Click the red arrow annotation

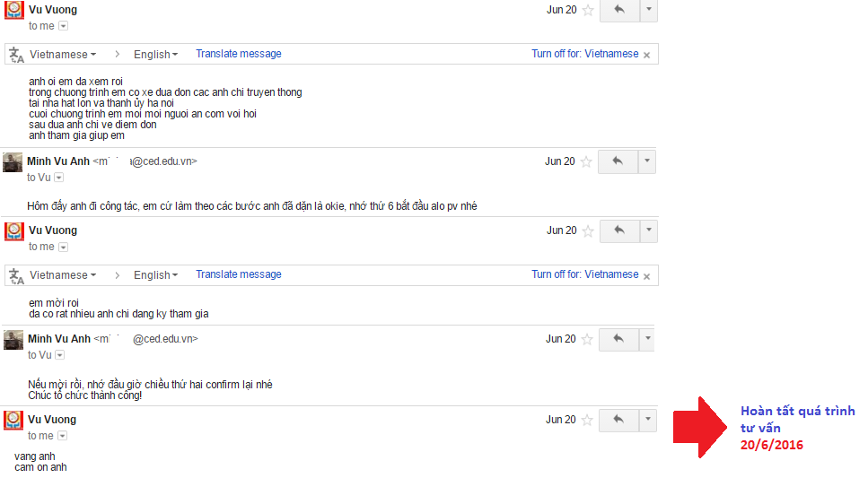point(700,427)
